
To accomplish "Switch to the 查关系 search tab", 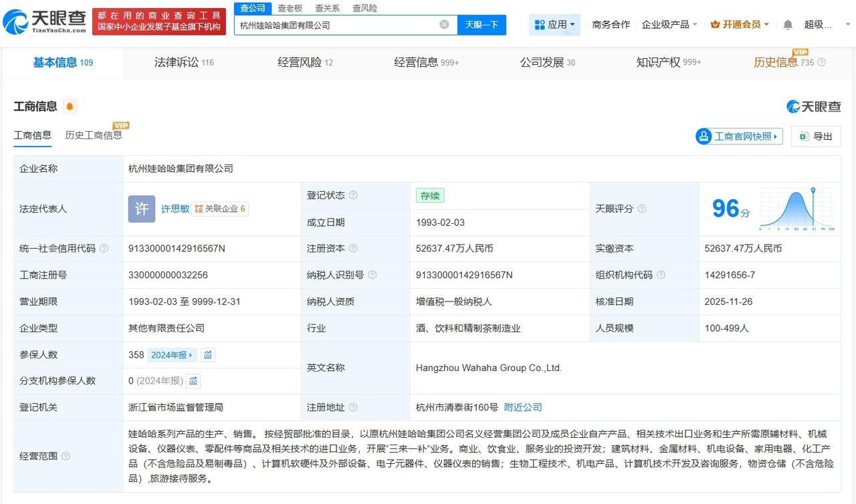I will coord(327,8).
